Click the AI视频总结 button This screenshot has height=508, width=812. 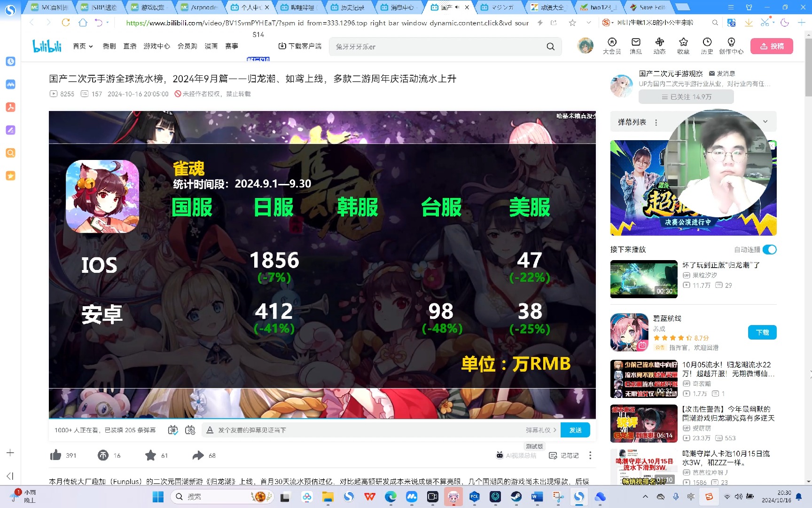(516, 455)
